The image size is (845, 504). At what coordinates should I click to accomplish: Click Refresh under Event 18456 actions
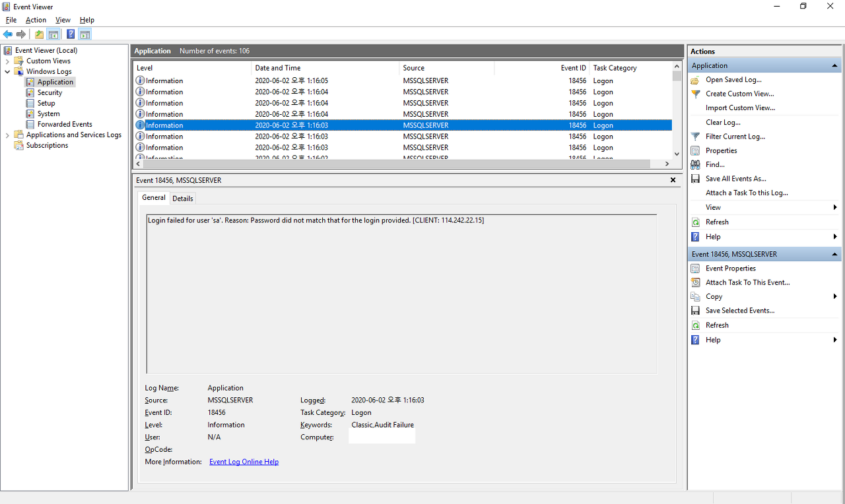pos(717,325)
